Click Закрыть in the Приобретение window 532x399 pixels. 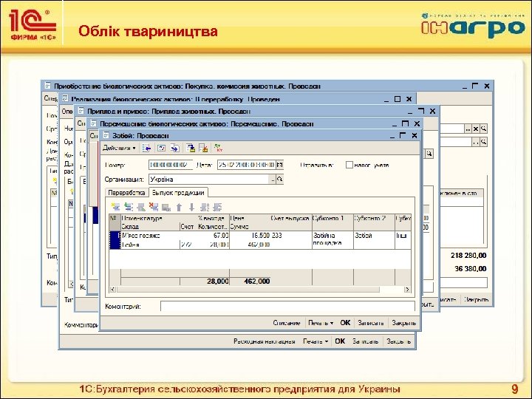pos(476,300)
